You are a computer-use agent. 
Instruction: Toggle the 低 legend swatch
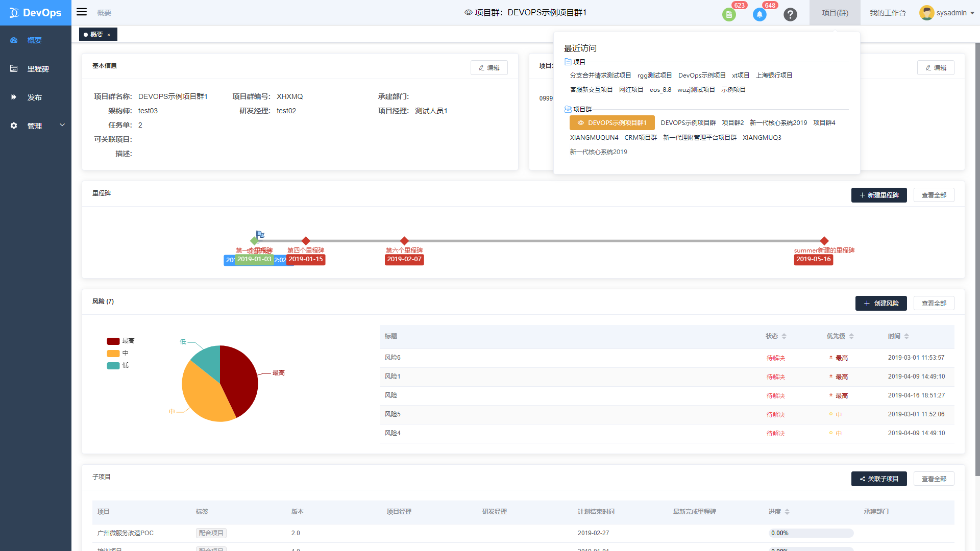click(x=113, y=366)
